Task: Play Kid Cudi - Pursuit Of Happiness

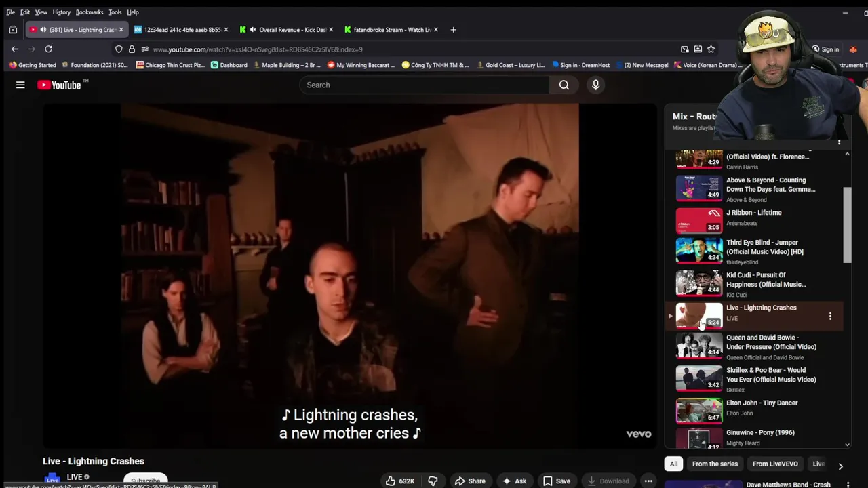Action: [x=699, y=283]
